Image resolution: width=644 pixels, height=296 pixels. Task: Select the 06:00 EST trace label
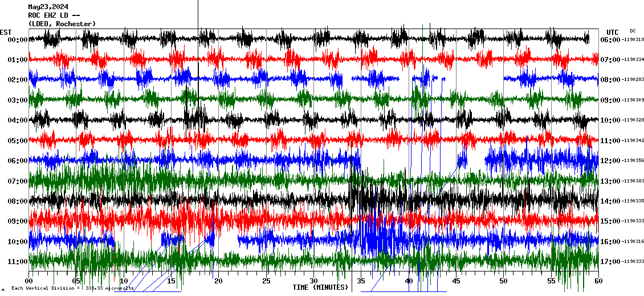tap(17, 161)
